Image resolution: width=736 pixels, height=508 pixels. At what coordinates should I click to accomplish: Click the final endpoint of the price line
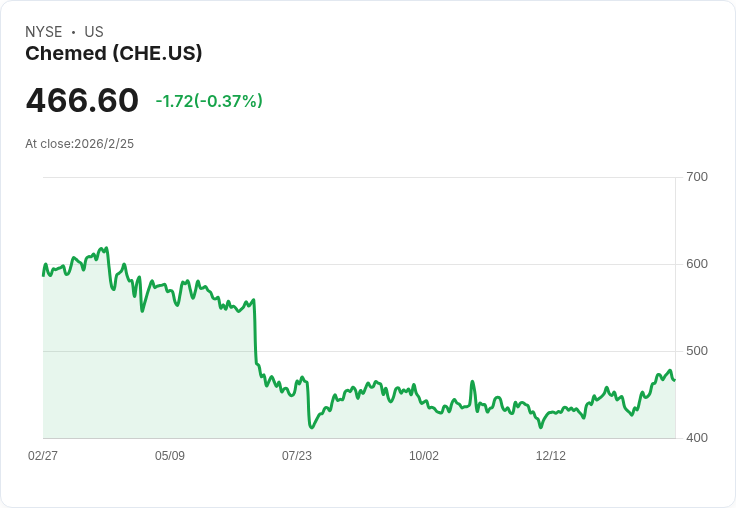click(x=675, y=380)
